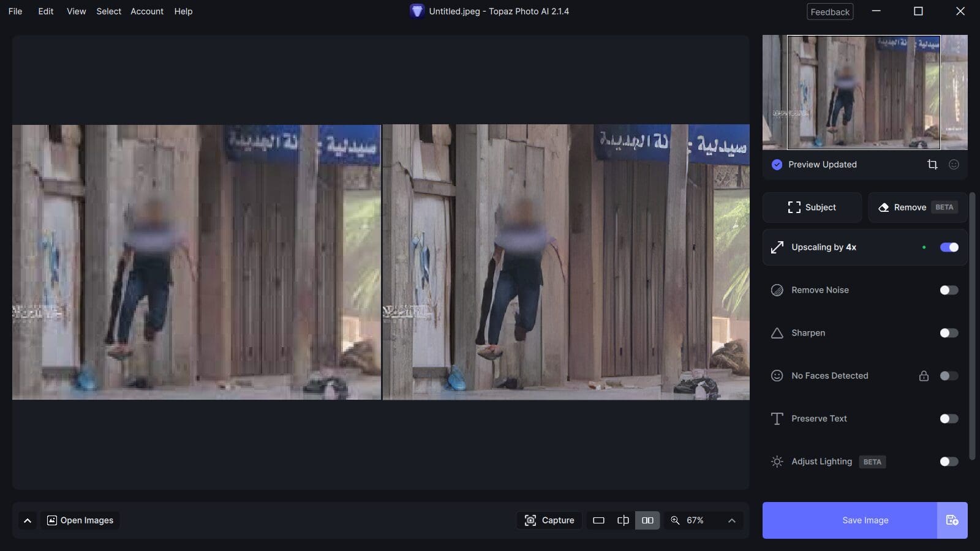Viewport: 980px width, 551px height.
Task: Click the No Faces Detected label
Action: [x=830, y=376]
